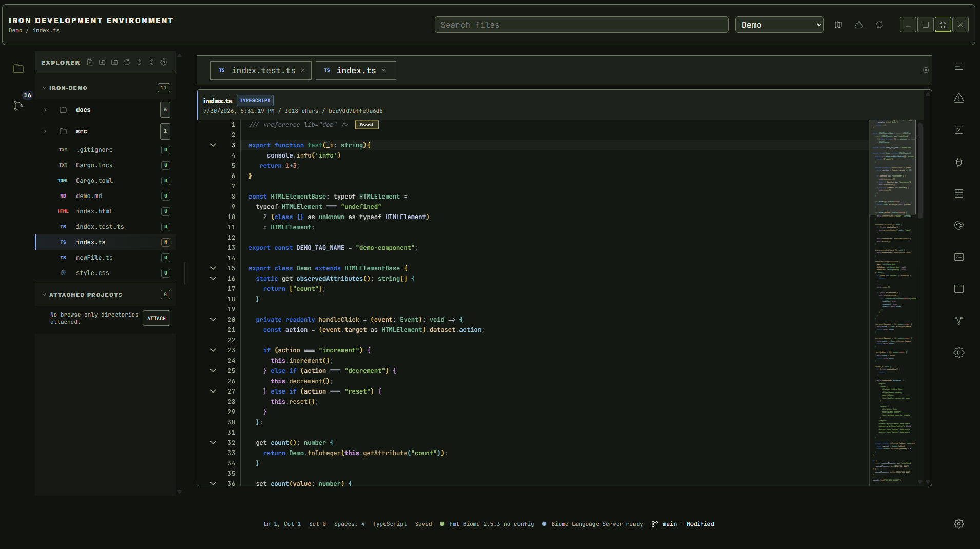Close the index.ts tab
Image resolution: width=980 pixels, height=549 pixels.
tap(383, 70)
